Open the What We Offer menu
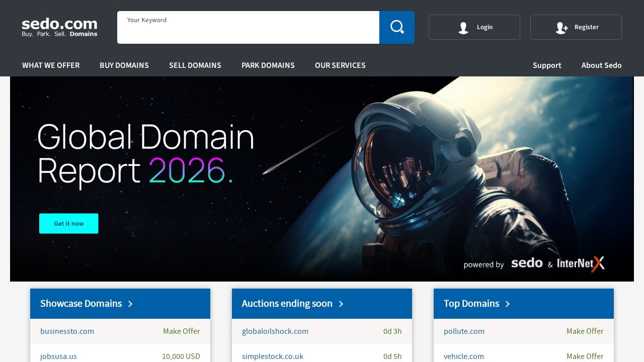Image resolution: width=644 pixels, height=362 pixels. pos(51,65)
